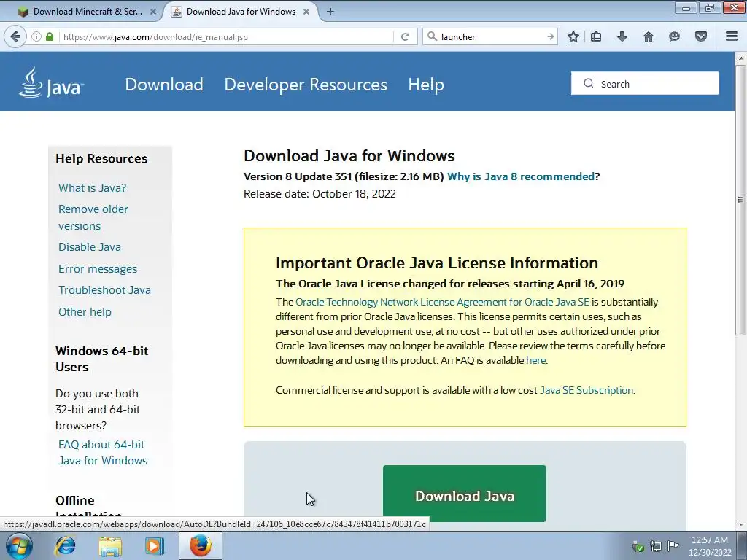Reload the page with the refresh icon

405,36
